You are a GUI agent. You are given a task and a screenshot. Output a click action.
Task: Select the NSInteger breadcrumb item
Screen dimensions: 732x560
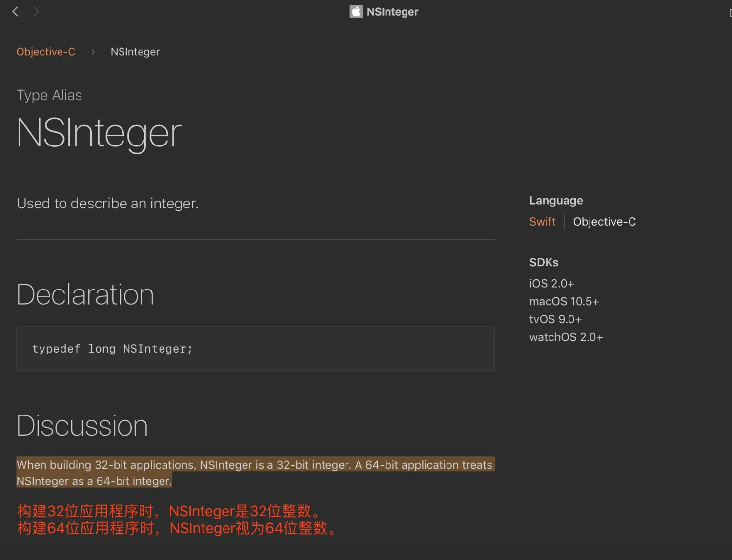[135, 52]
